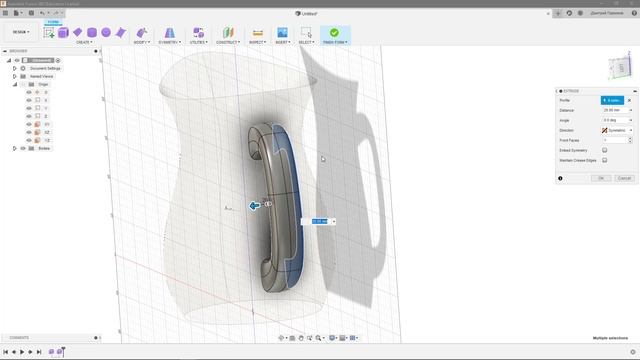Enable the Embed Symmetry checkbox

point(604,150)
